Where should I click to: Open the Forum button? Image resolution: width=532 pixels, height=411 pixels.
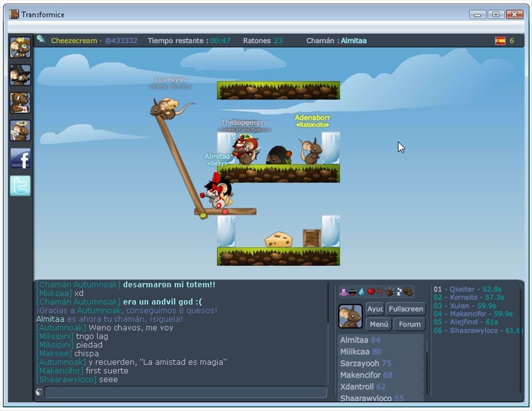coord(409,324)
